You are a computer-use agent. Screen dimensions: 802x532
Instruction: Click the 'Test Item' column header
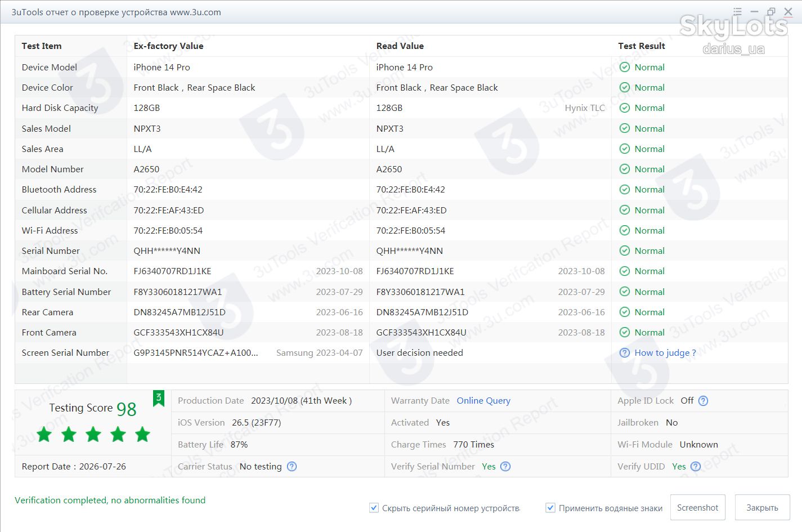point(42,46)
